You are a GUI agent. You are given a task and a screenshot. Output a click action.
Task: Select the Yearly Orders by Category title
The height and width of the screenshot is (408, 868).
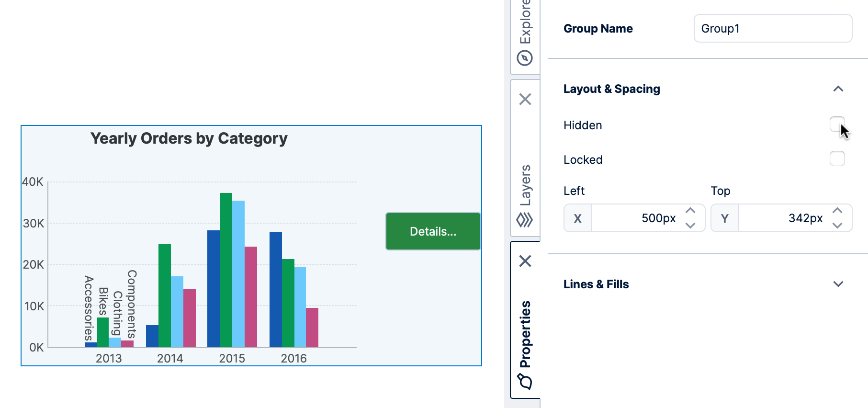(x=189, y=139)
